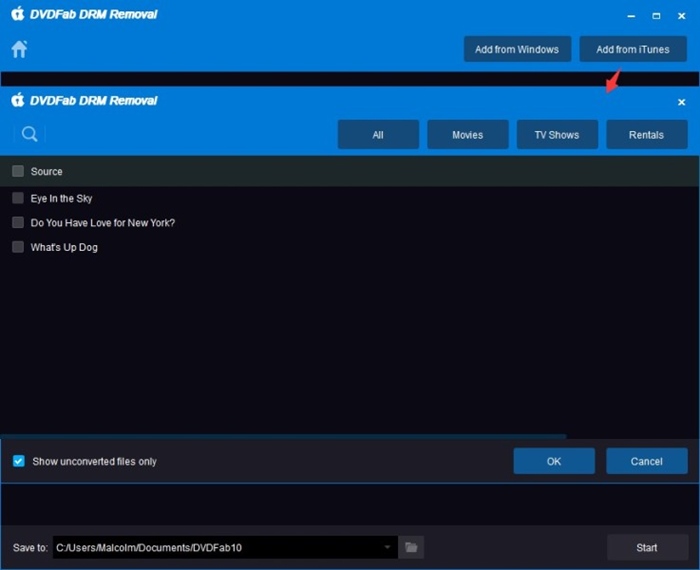Show Rentals only
This screenshot has height=570, width=700.
tap(646, 134)
